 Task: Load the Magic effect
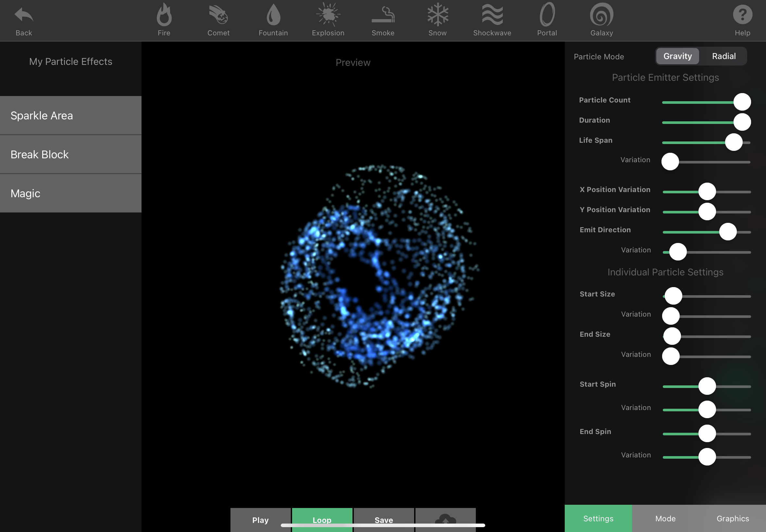(71, 193)
